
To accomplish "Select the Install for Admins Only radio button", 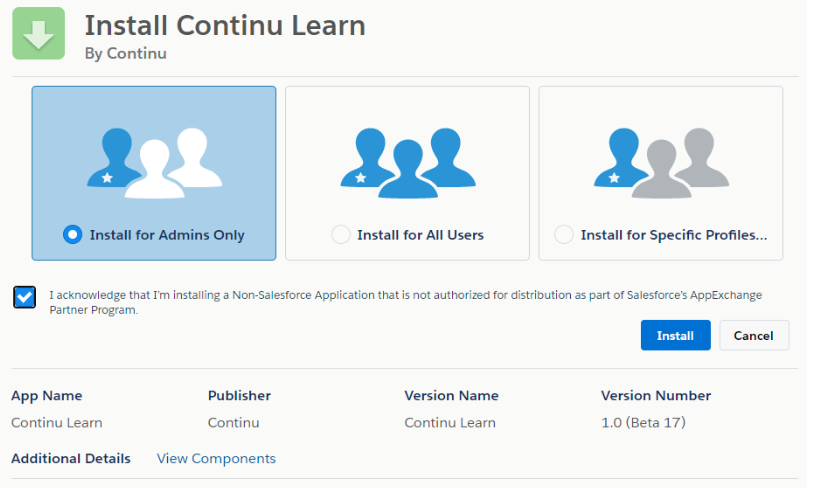I will (72, 235).
